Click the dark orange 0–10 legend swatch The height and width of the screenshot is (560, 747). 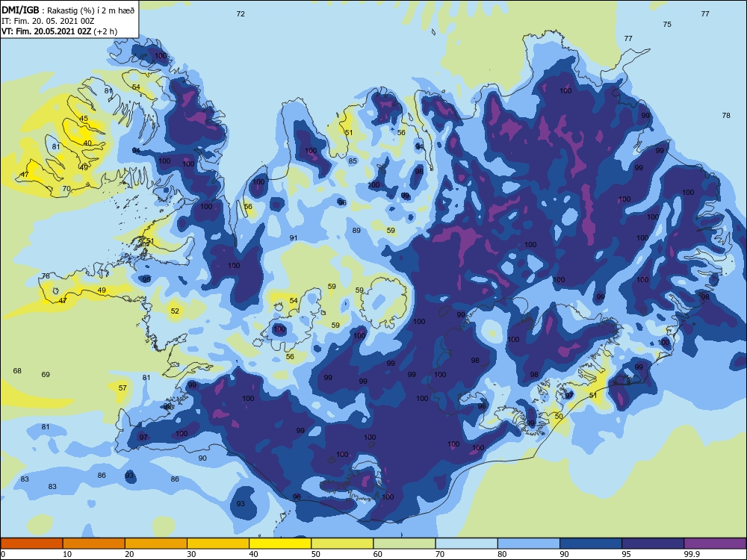(31, 544)
